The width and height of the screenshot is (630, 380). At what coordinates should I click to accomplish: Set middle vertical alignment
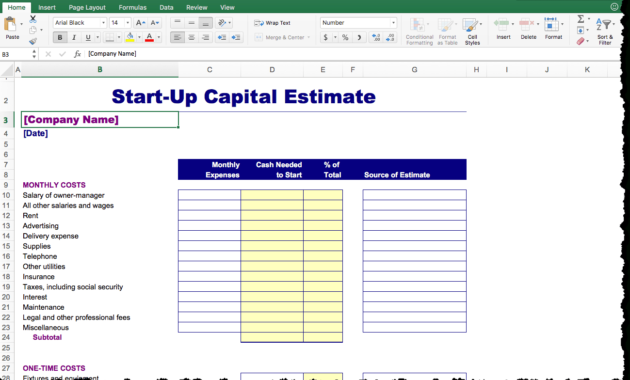[192, 23]
